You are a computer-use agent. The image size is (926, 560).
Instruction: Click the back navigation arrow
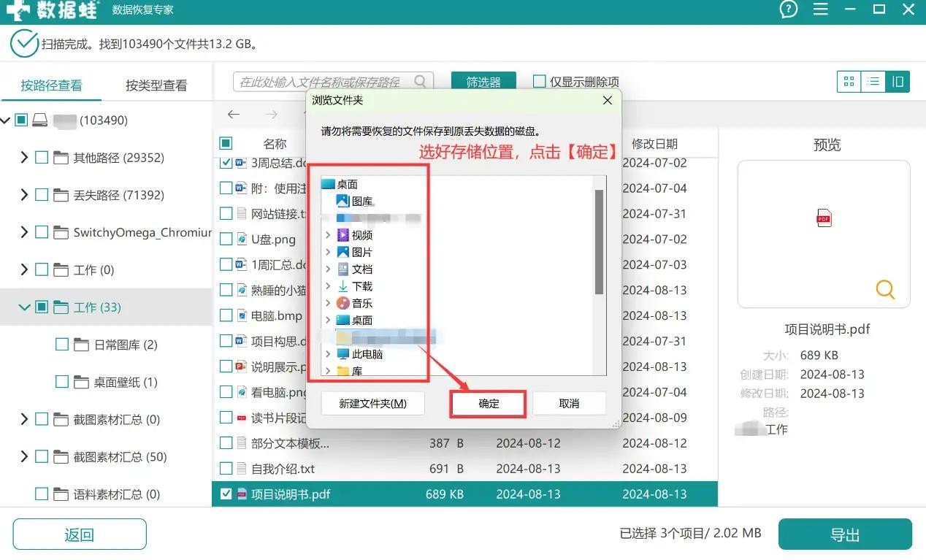pos(234,114)
